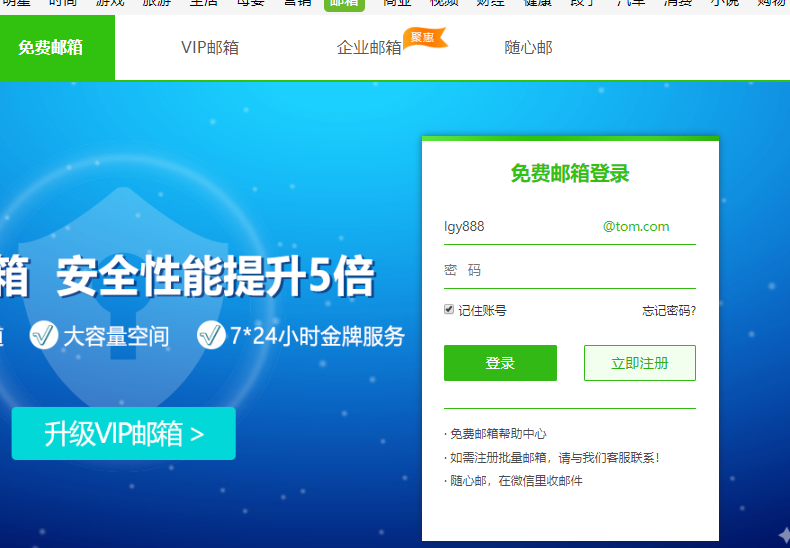Click the @tom.com domain label

tap(636, 227)
